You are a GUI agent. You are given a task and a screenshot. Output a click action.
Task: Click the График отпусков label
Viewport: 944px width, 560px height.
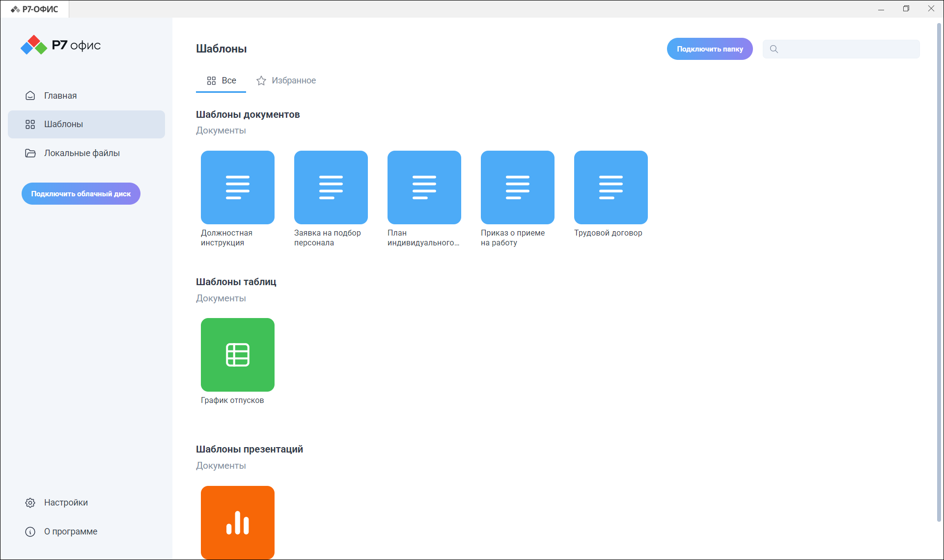pos(232,400)
